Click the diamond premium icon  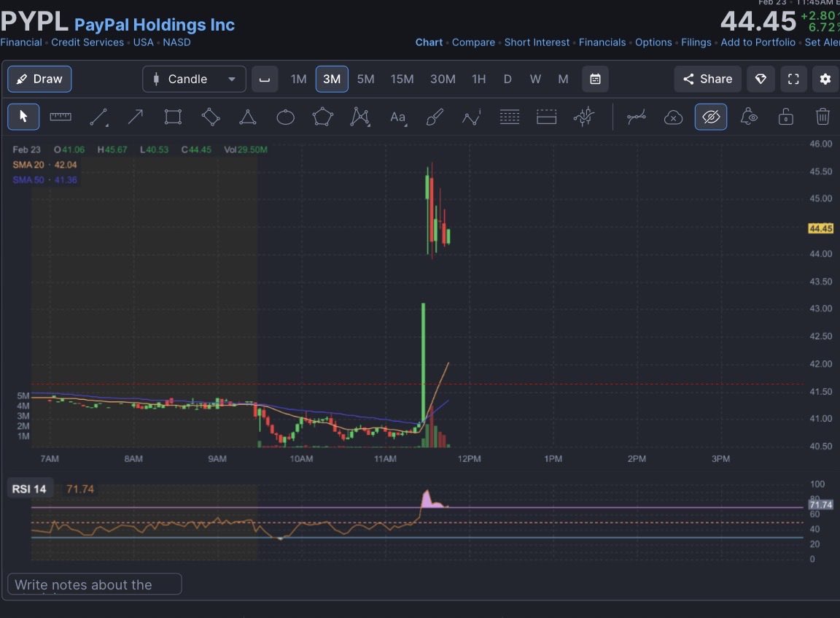click(761, 80)
